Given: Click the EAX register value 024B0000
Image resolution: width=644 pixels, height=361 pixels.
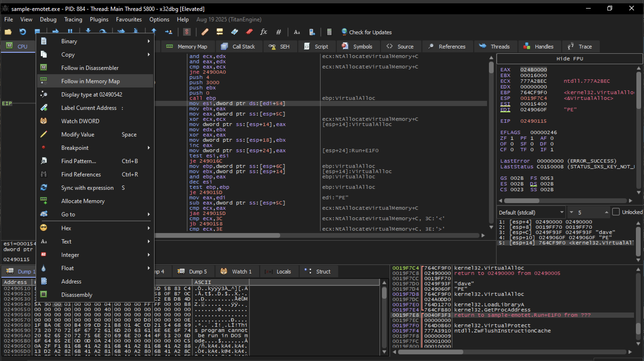Looking at the screenshot, I should click(533, 69).
